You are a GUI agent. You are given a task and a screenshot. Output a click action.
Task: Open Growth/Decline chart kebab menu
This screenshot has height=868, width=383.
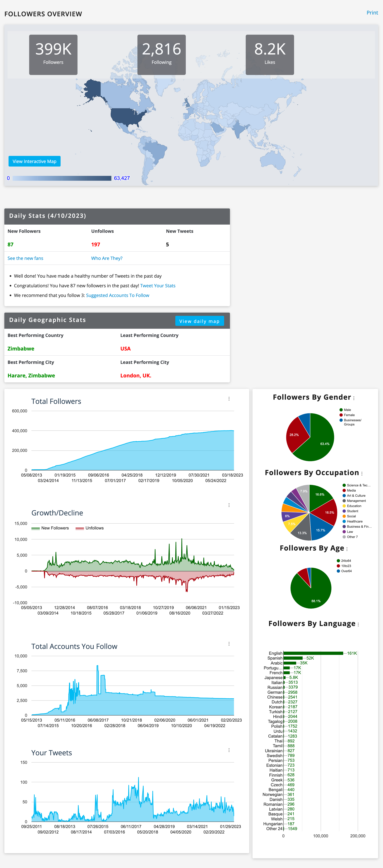click(x=229, y=505)
